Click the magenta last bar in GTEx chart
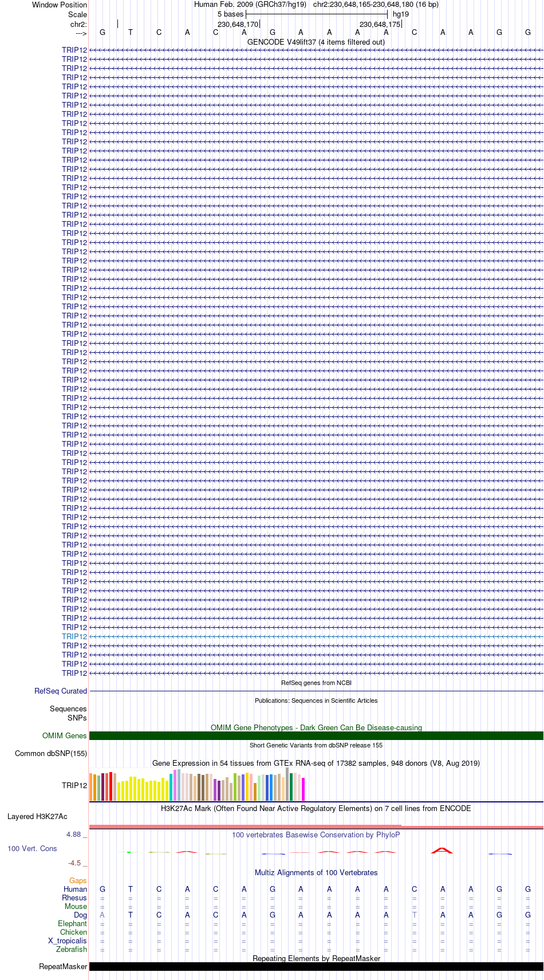 [x=303, y=789]
